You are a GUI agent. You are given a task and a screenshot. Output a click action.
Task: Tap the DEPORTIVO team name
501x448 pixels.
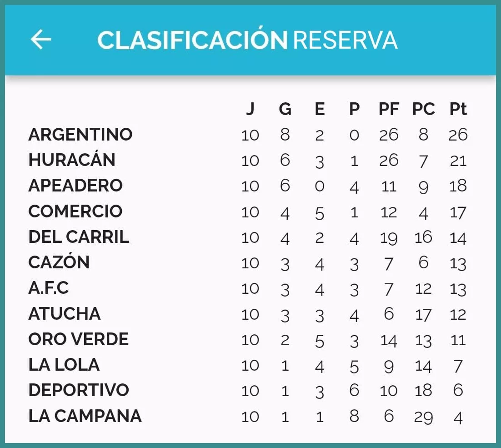(x=79, y=390)
